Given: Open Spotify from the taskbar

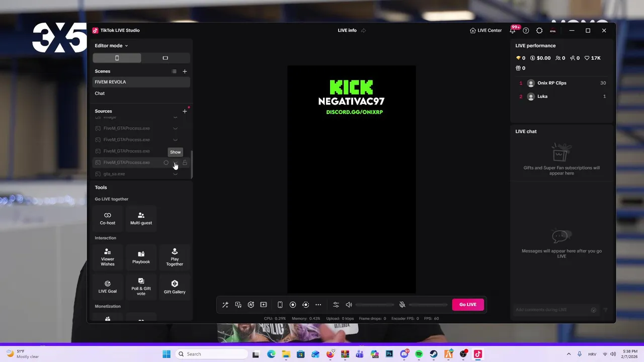Looking at the screenshot, I should (x=419, y=354).
